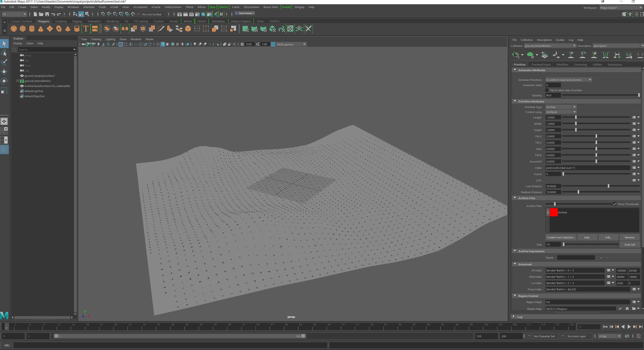Collapse the Advanced section
Screen dimensions: 644x350
515,264
